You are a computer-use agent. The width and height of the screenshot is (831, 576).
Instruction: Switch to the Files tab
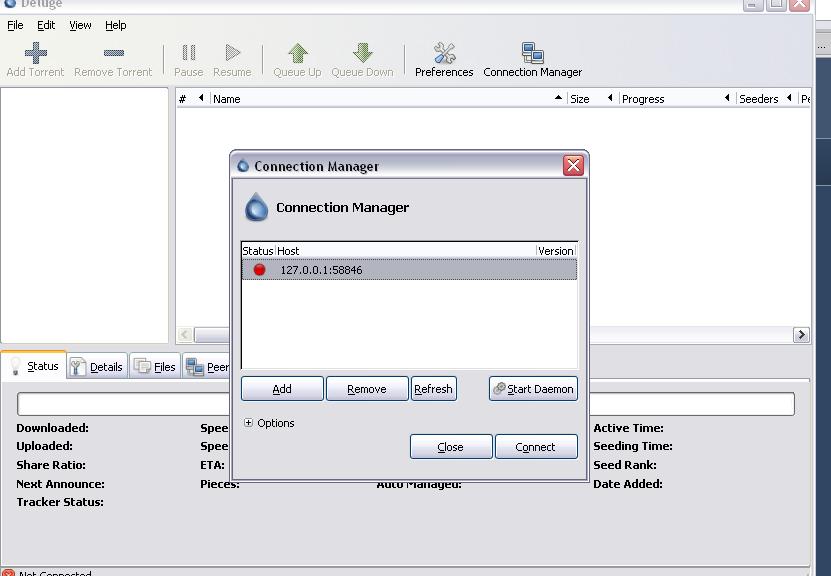click(x=155, y=366)
